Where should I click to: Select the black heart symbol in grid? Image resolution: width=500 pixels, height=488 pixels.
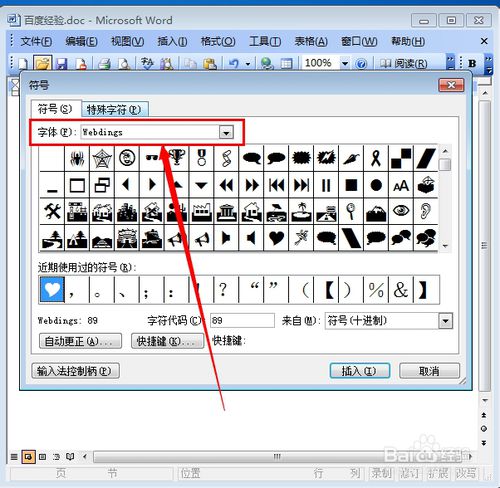[x=276, y=238]
